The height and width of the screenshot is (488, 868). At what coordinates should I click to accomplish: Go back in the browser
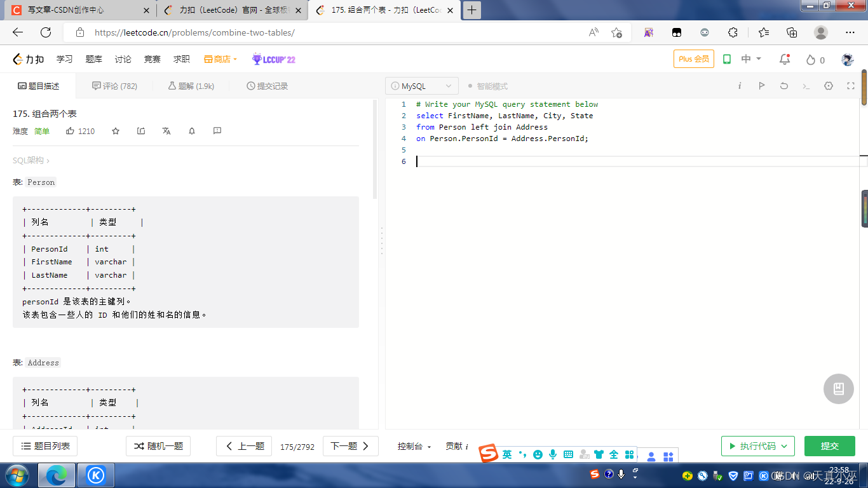point(17,32)
